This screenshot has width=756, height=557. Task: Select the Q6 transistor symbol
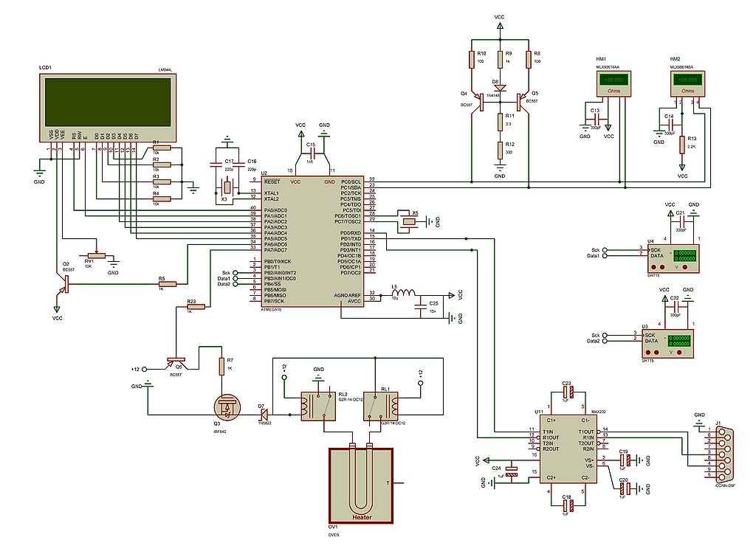[x=177, y=363]
